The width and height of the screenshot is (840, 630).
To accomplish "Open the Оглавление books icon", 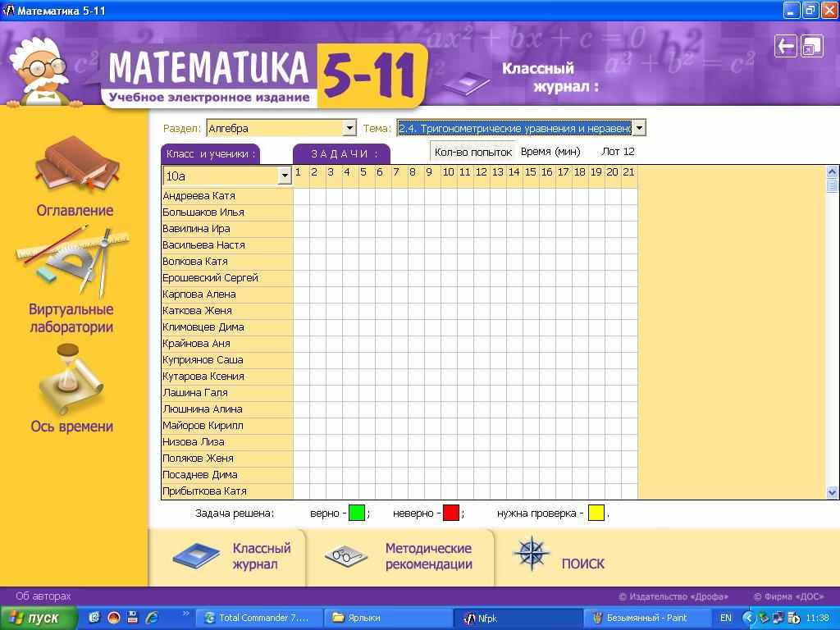I will point(78,163).
